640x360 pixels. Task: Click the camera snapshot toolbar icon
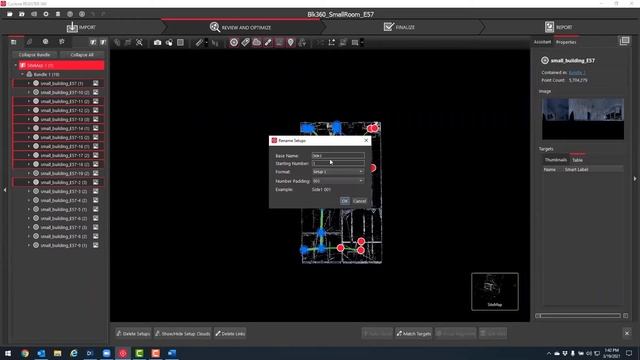tap(157, 42)
